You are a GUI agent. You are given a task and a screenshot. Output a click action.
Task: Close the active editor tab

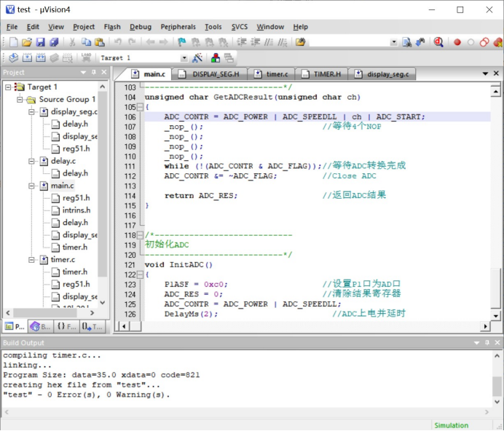(496, 74)
